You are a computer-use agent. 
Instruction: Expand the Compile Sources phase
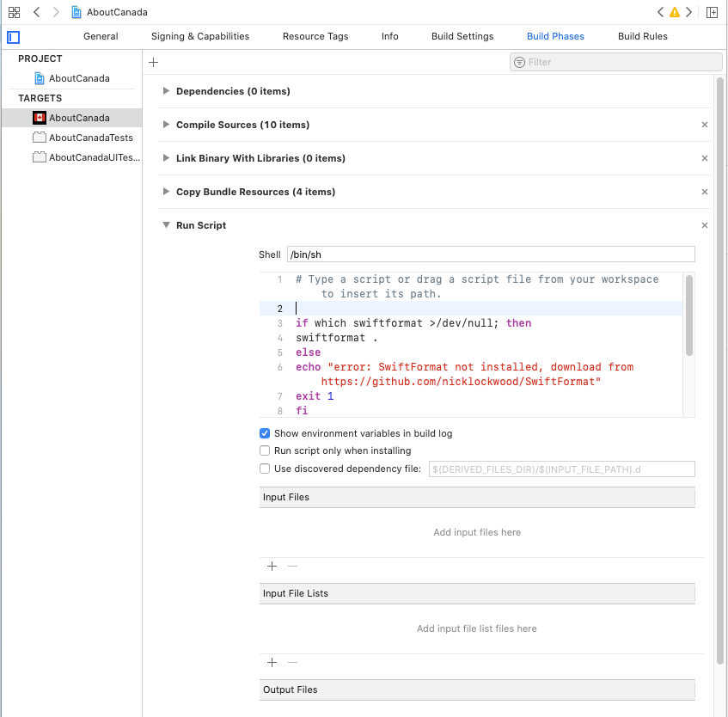pos(165,125)
